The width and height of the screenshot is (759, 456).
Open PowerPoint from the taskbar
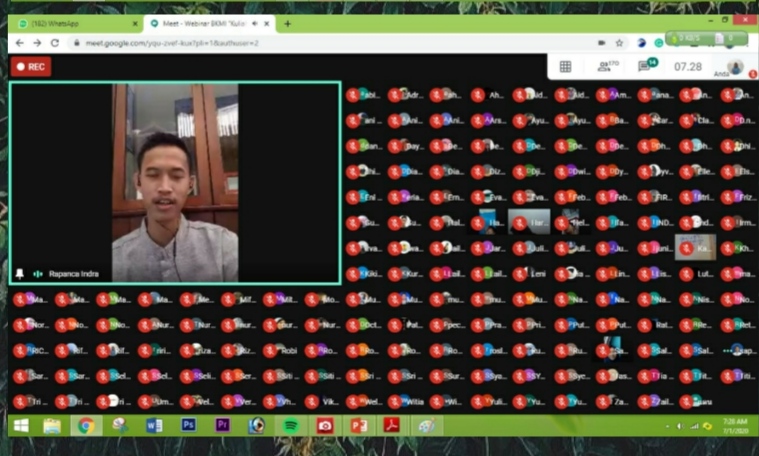358,425
